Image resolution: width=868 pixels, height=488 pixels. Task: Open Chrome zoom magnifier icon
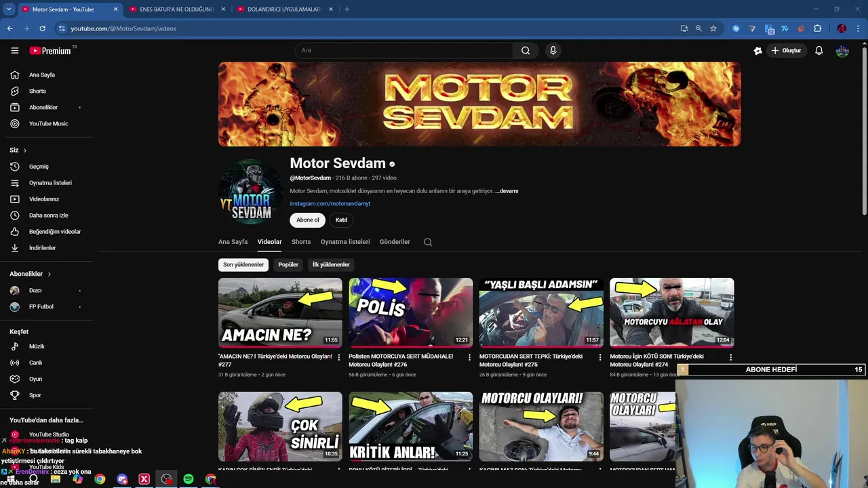coord(698,28)
